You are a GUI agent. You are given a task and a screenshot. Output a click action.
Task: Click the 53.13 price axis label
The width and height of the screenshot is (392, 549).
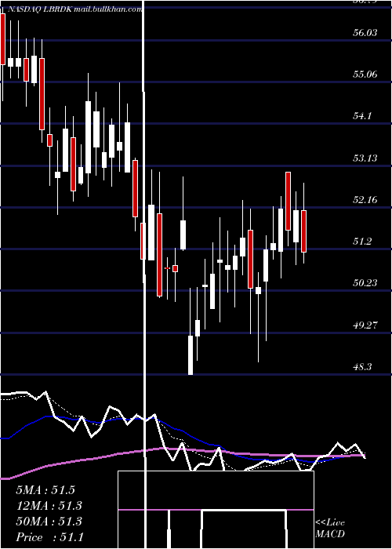[365, 158]
